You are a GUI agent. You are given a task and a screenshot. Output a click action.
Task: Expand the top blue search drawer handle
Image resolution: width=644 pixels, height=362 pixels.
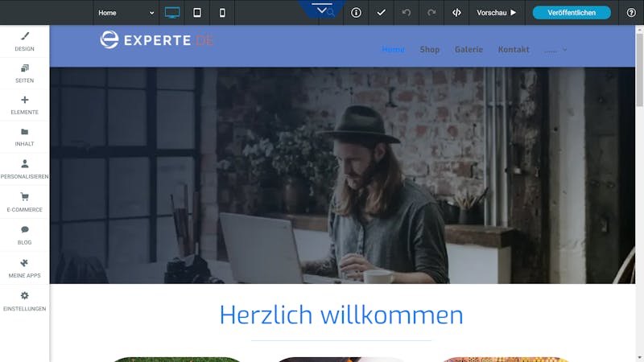pyautogui.click(x=323, y=9)
